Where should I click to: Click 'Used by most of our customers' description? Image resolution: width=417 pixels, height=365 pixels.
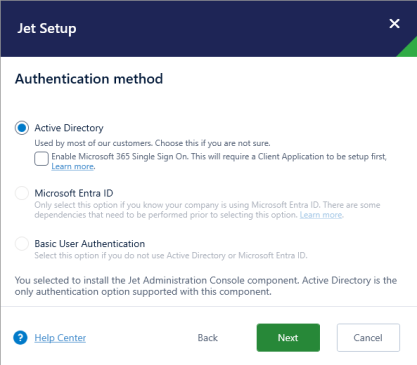point(152,143)
